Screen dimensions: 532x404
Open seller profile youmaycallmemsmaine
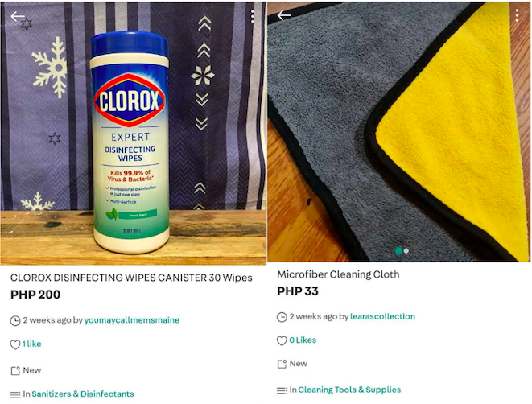[x=132, y=320]
